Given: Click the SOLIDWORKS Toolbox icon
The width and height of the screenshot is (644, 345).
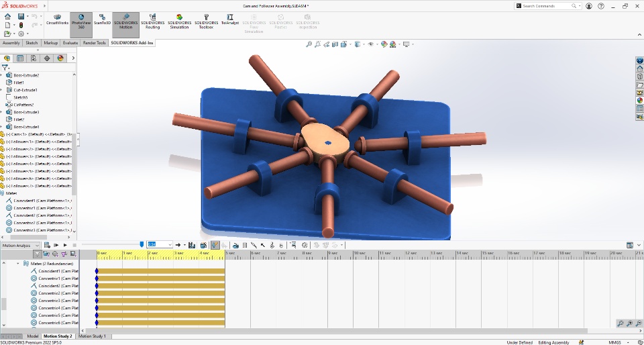Looking at the screenshot, I should 206,22.
